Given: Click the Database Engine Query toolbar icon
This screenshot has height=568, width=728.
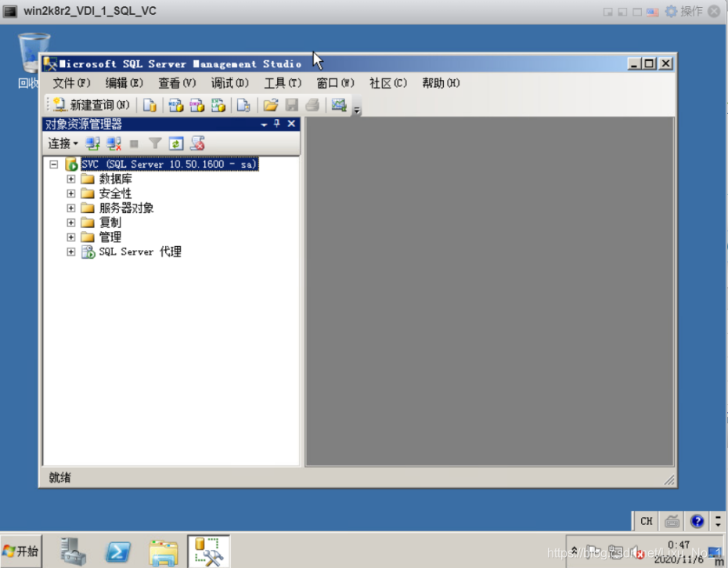Looking at the screenshot, I should click(150, 105).
